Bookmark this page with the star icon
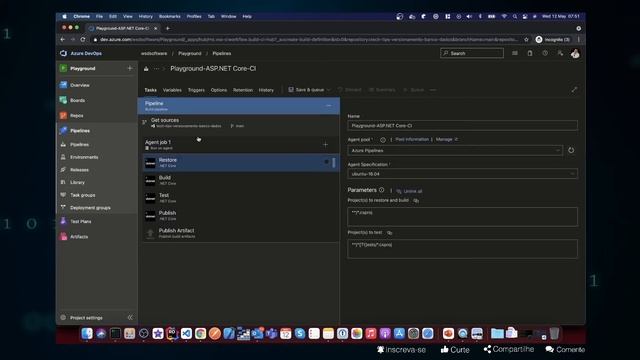640x360 pixels. [x=527, y=40]
